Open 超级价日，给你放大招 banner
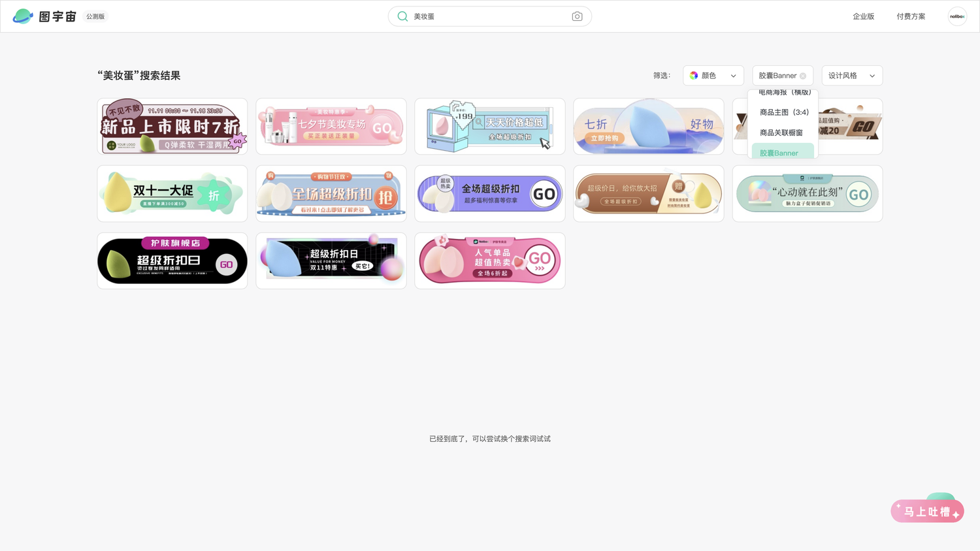The width and height of the screenshot is (980, 551). 649,193
